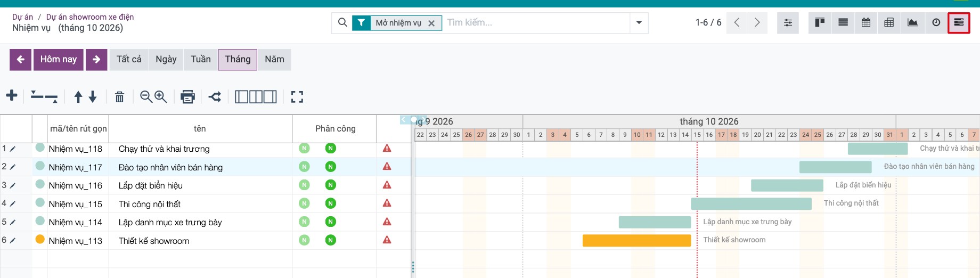Move the timeline forward with the right arrow

pos(96,59)
